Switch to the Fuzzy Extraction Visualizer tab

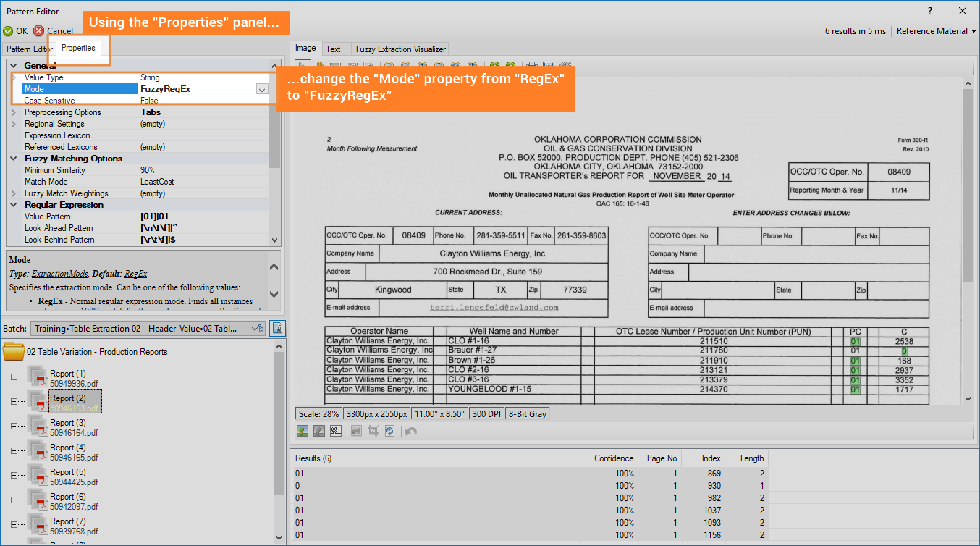(400, 49)
